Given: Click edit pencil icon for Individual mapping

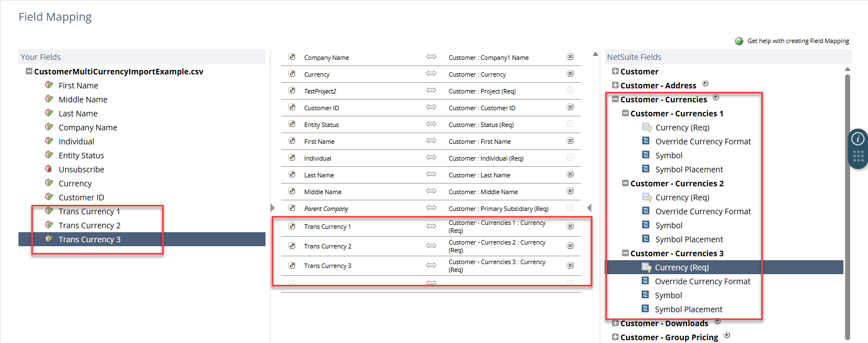Looking at the screenshot, I should click(292, 158).
